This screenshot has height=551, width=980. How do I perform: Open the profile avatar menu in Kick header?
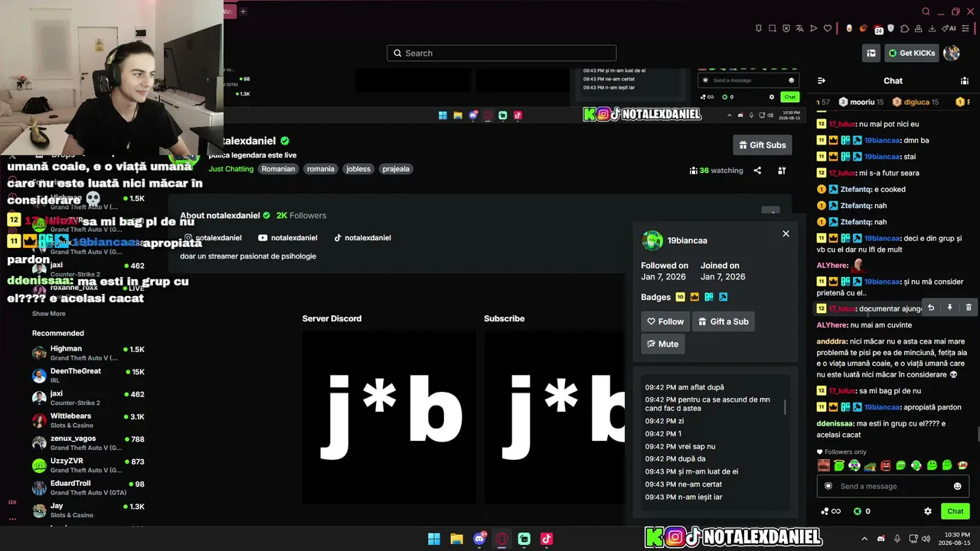(952, 53)
